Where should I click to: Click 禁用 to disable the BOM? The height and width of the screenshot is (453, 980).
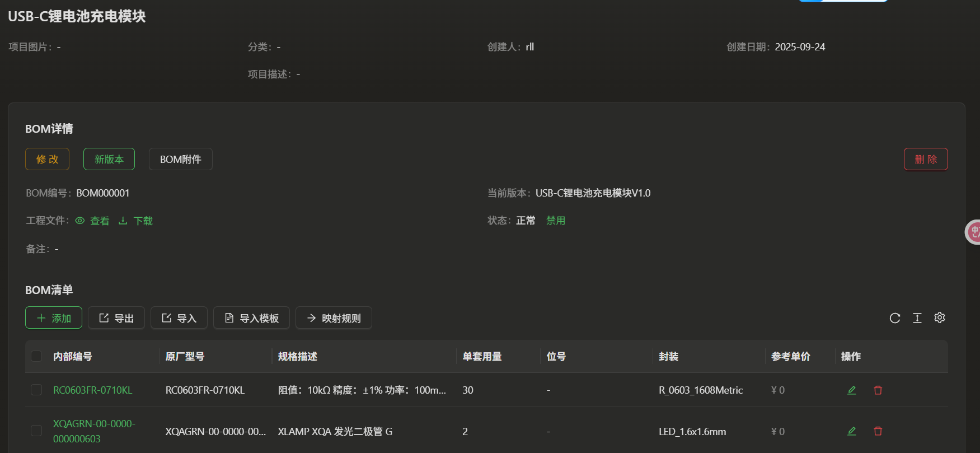click(x=555, y=221)
